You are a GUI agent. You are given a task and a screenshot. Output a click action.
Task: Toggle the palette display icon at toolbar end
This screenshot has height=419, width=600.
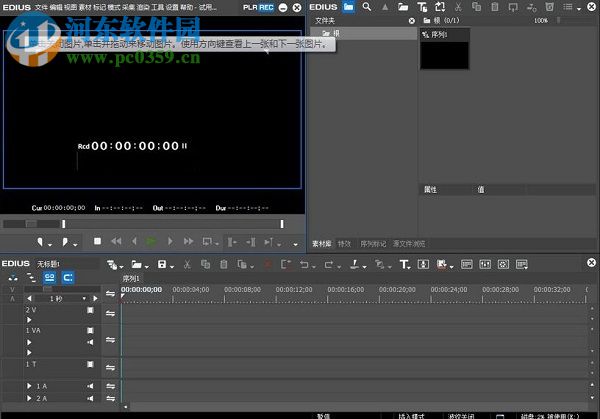(x=522, y=264)
